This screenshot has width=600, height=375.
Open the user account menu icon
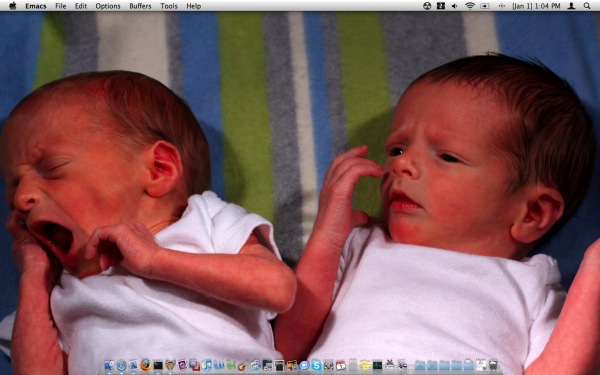click(x=571, y=6)
